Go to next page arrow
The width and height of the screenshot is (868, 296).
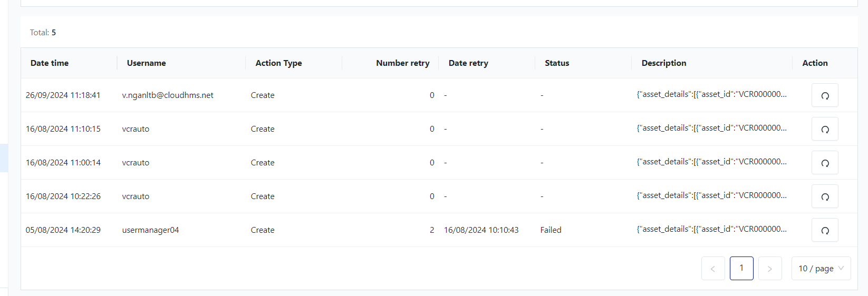(x=770, y=269)
